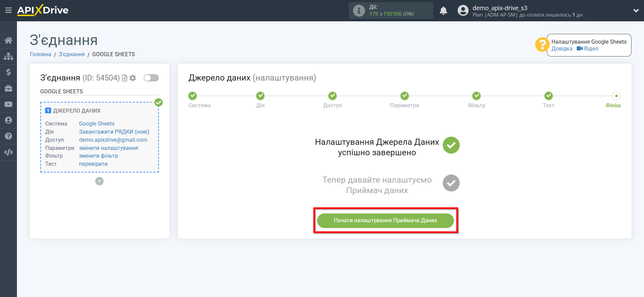The height and width of the screenshot is (297, 644).
Task: Click the data source block checkmark
Action: point(159,102)
